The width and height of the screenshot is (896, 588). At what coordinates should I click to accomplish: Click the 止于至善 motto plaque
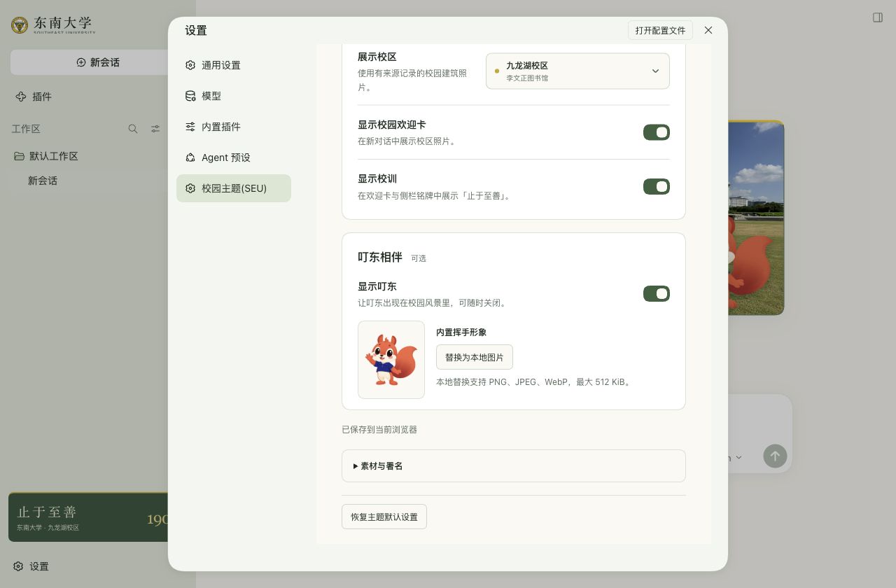click(87, 517)
